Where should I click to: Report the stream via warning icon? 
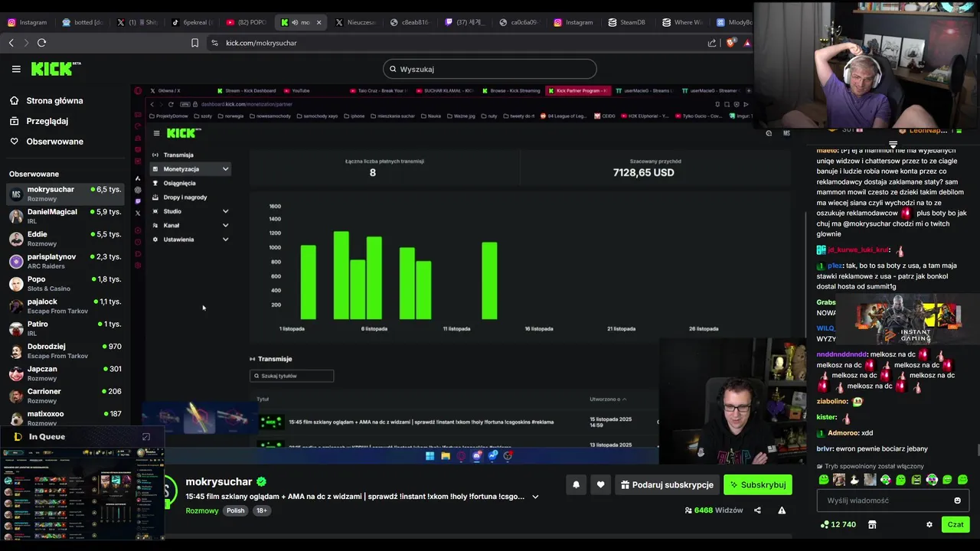782,510
